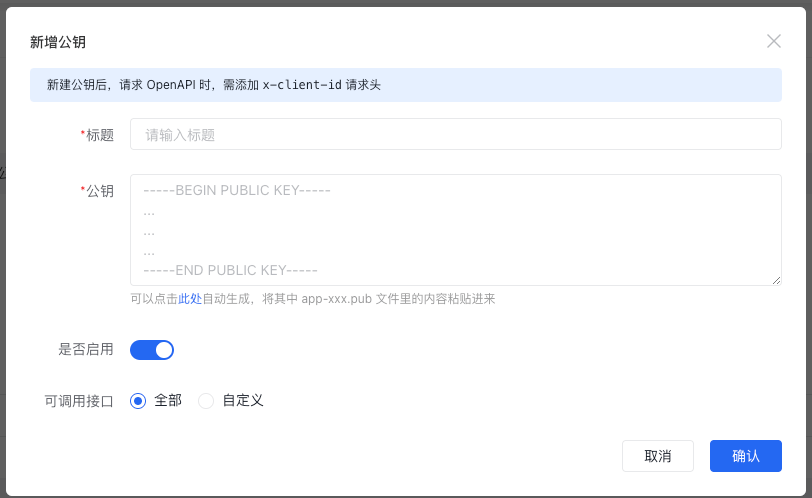This screenshot has width=812, height=498.
Task: Click the 自定义 option label text
Action: [243, 401]
